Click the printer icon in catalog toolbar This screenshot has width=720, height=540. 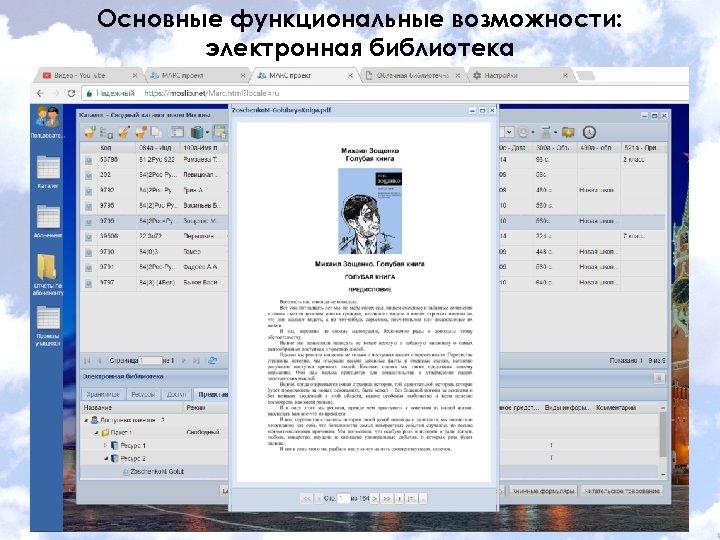click(x=546, y=132)
